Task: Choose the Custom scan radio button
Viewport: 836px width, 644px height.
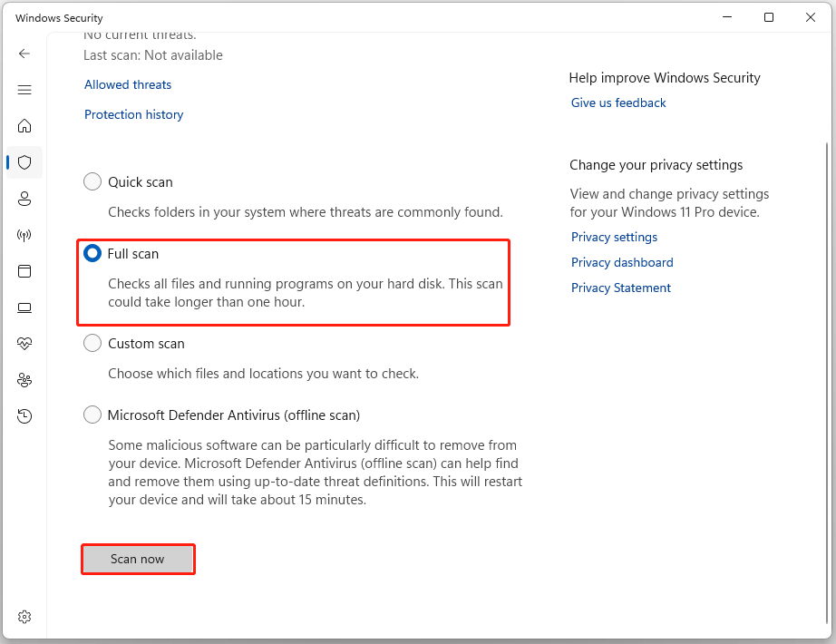Action: (92, 343)
